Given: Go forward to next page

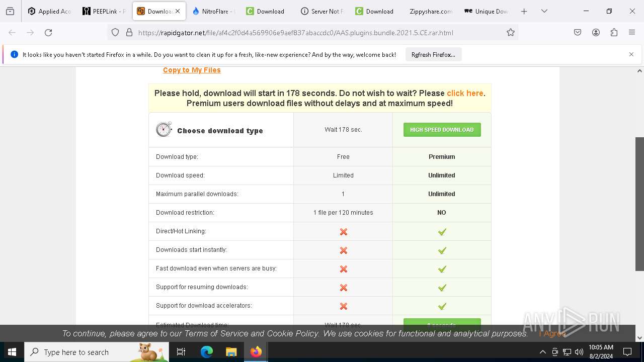Looking at the screenshot, I should pyautogui.click(x=30, y=32).
